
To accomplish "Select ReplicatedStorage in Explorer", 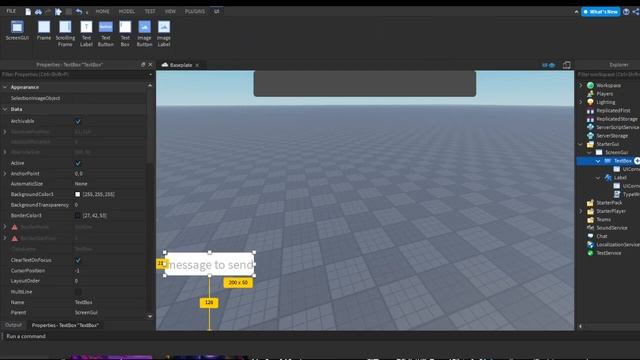I will point(616,119).
